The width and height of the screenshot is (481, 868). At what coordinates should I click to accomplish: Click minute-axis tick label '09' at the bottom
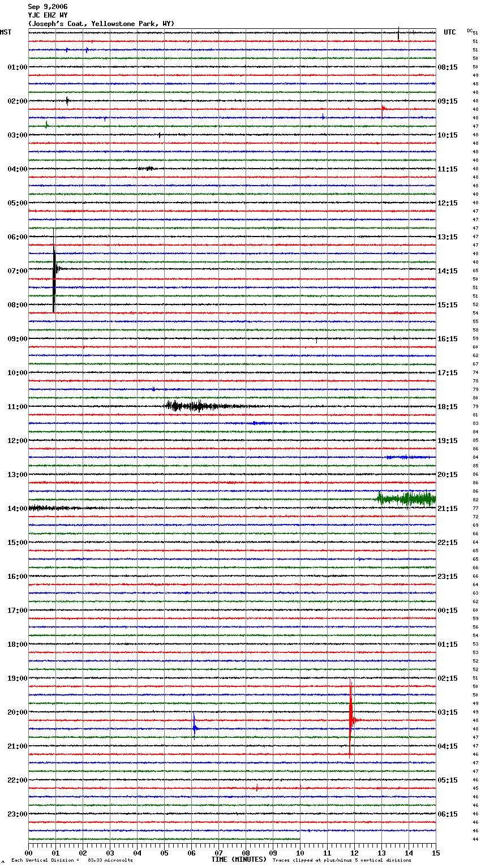(273, 853)
